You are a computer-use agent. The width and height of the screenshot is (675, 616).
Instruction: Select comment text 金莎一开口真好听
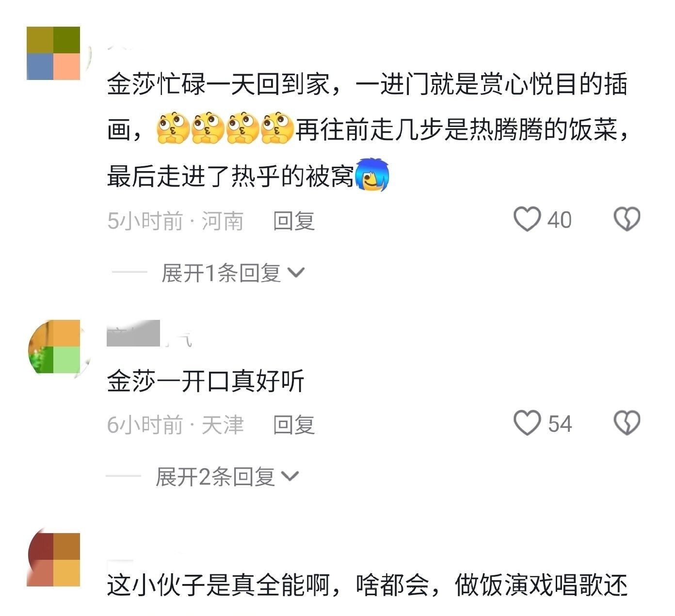[x=206, y=381]
